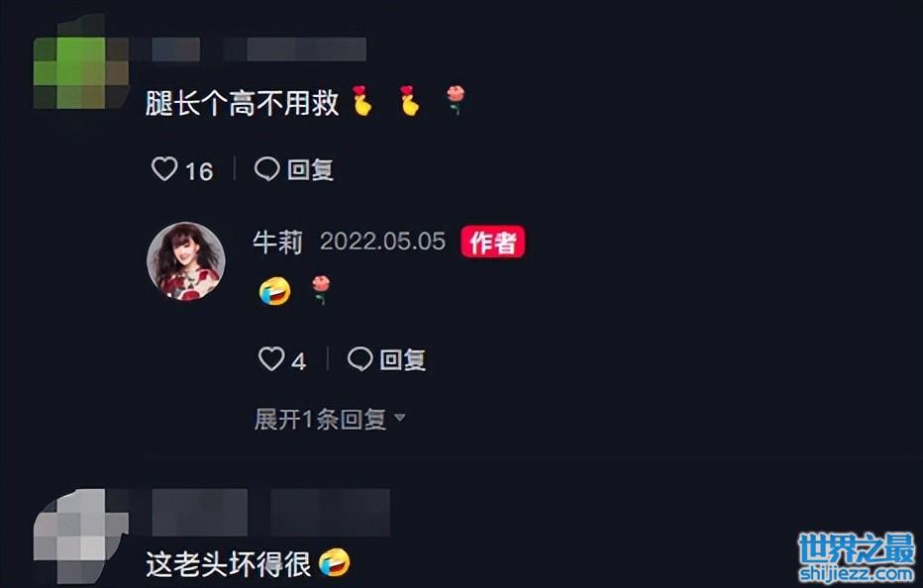The image size is (923, 588).
Task: Click the laughing emoji in 牛莉's reply
Action: click(275, 291)
